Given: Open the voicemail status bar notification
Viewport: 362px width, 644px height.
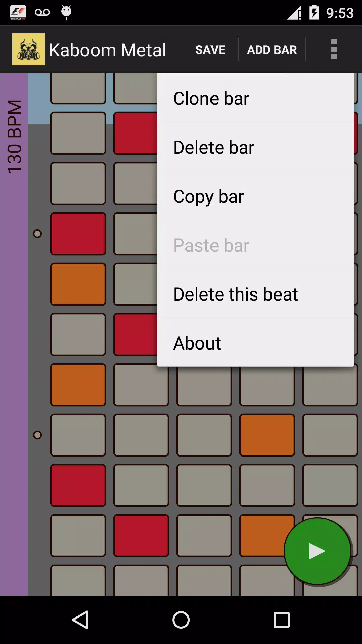Looking at the screenshot, I should click(x=42, y=13).
